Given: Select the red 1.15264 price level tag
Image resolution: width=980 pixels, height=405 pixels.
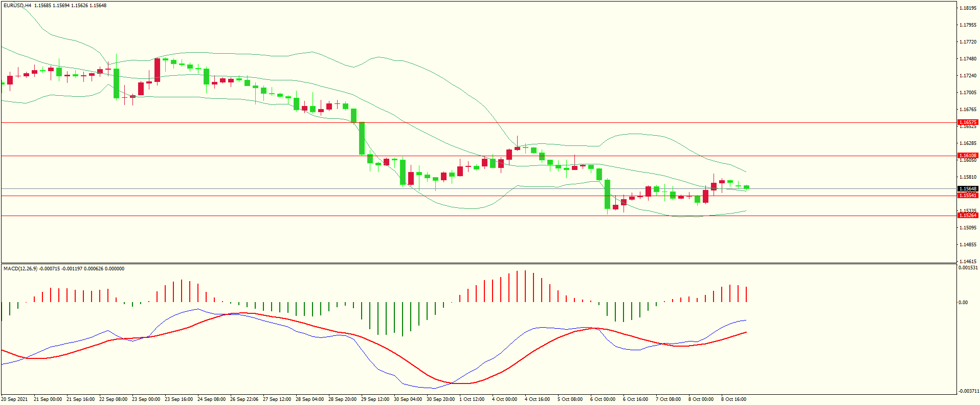Looking at the screenshot, I should point(967,216).
